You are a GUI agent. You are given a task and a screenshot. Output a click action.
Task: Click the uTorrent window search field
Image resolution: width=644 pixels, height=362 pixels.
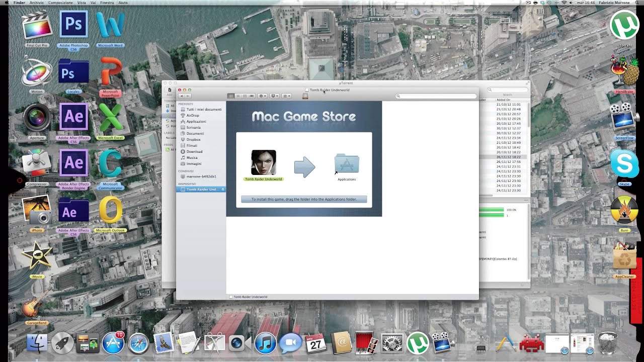(508, 89)
